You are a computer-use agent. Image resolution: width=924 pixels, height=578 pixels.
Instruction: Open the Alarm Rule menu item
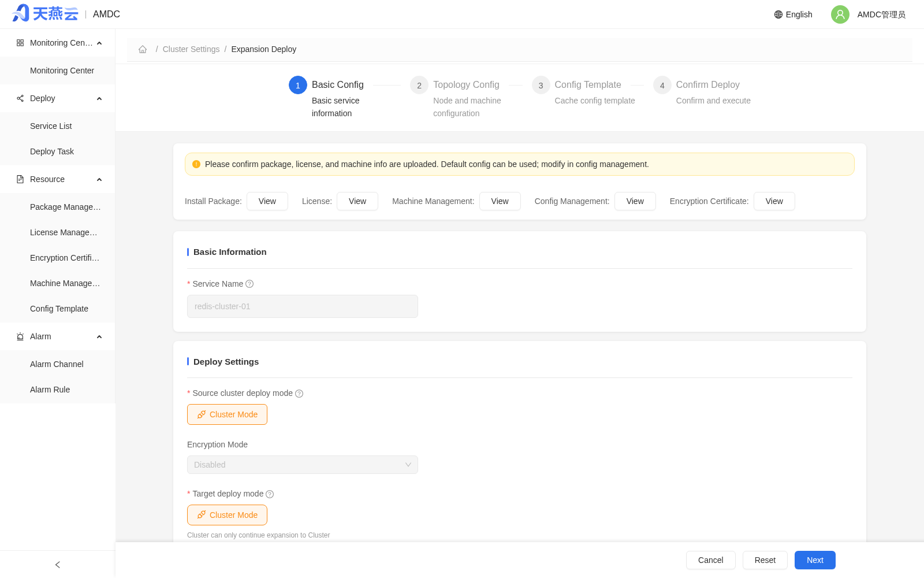[x=58, y=390]
